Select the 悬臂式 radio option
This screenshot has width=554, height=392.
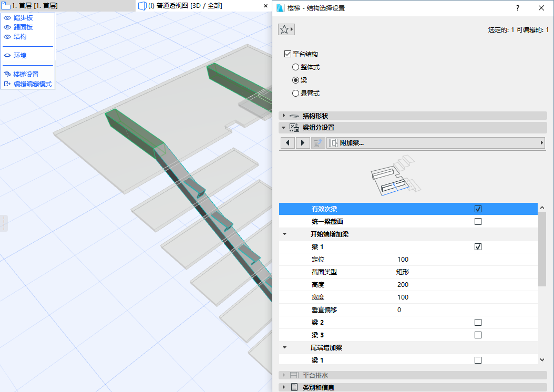click(x=296, y=94)
